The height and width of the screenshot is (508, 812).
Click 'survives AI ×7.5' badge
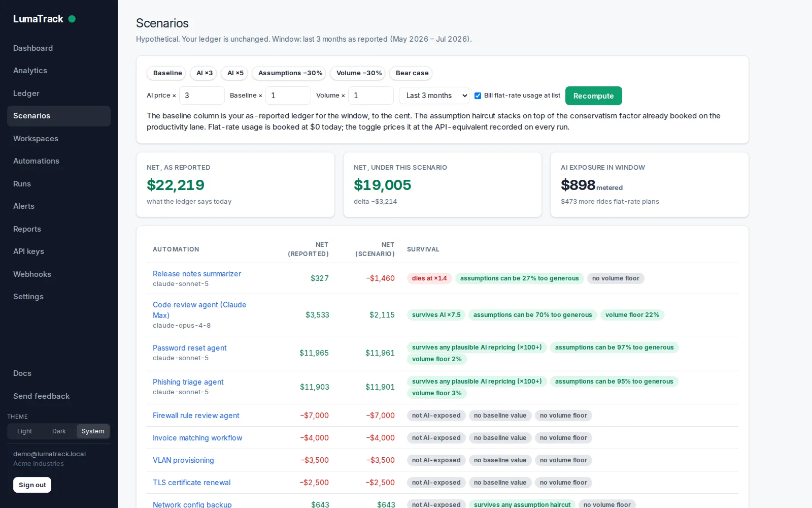coord(436,315)
